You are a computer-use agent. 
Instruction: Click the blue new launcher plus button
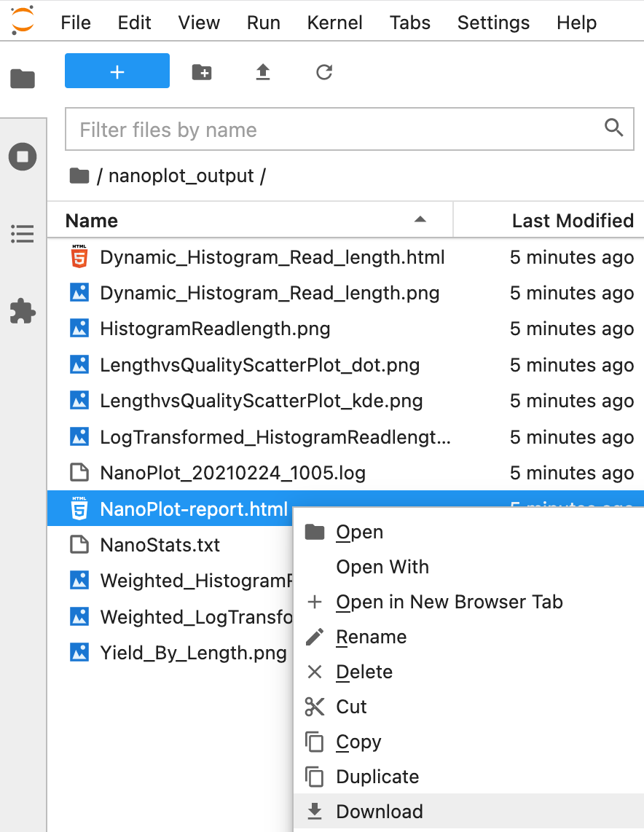(117, 71)
